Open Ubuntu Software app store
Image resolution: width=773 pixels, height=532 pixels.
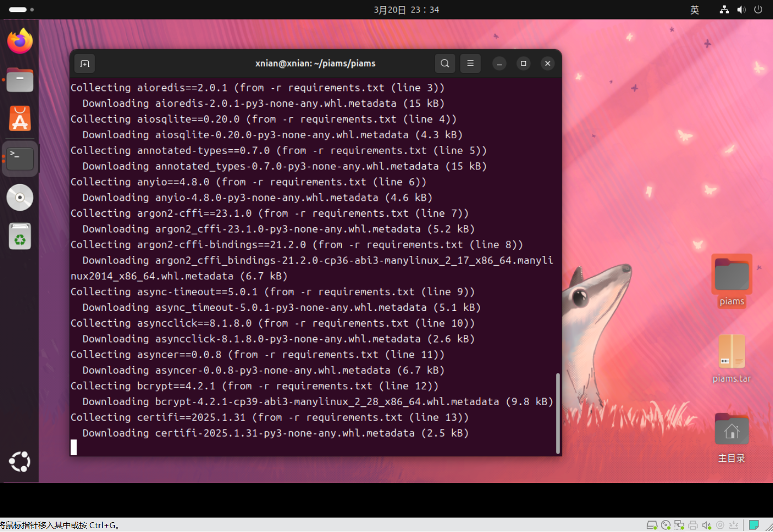[x=20, y=119]
